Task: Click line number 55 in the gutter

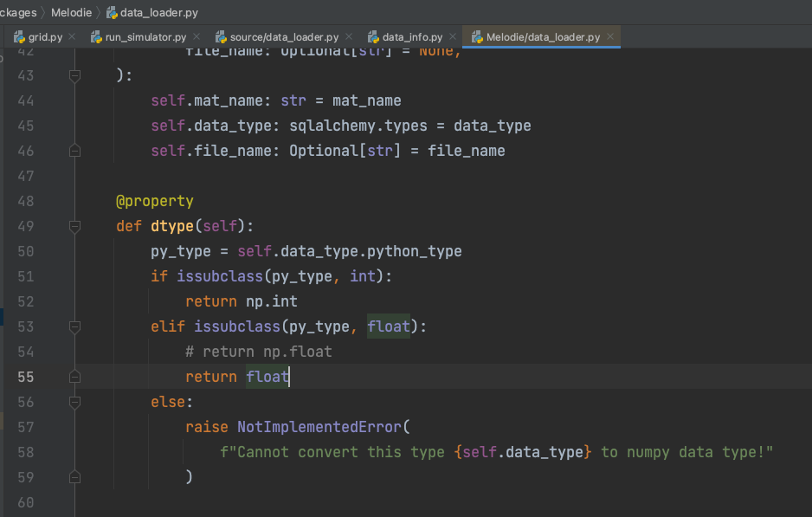Action: (25, 377)
